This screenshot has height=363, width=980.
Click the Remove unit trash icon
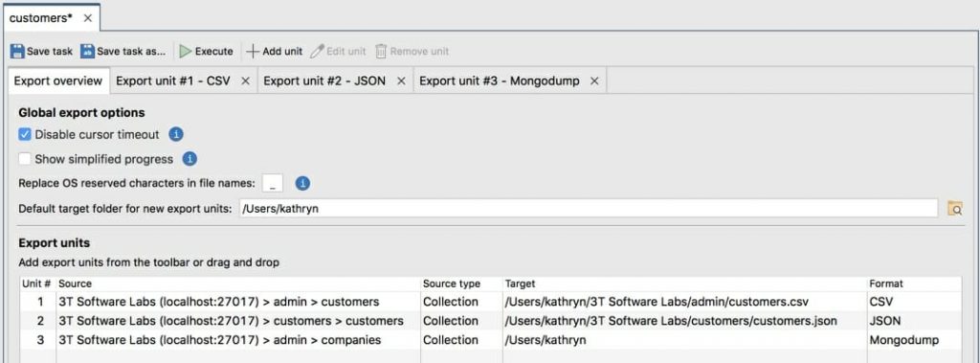pos(381,52)
